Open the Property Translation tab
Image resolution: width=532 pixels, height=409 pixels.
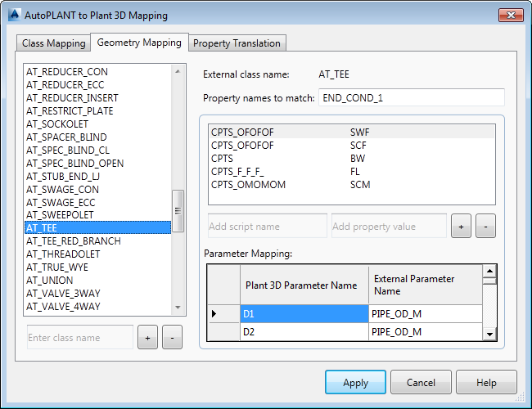237,43
